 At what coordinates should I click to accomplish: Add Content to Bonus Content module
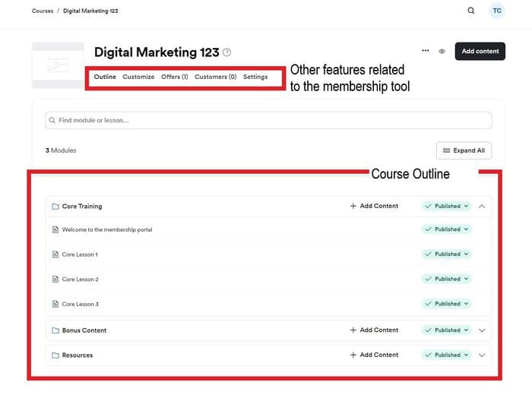pos(374,330)
